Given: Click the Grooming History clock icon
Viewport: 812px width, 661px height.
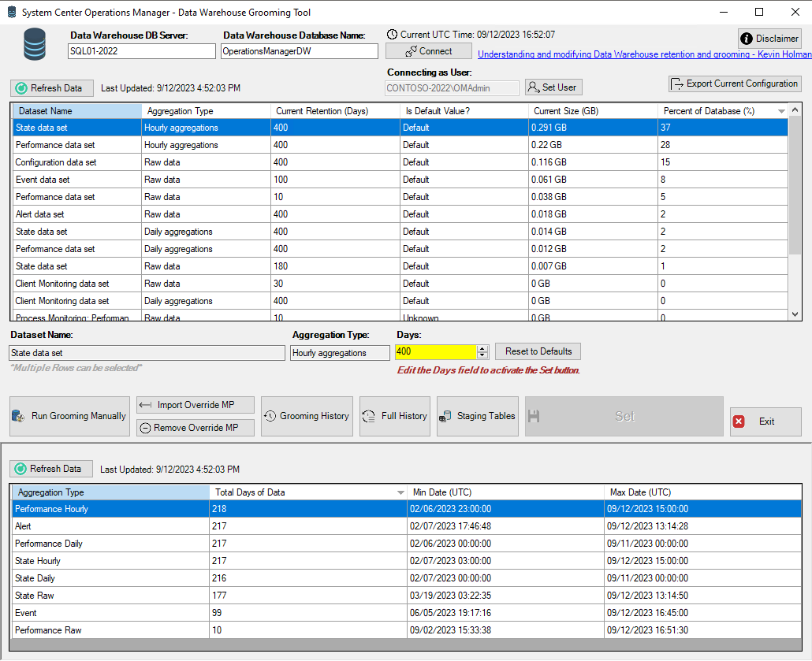Looking at the screenshot, I should 270,416.
